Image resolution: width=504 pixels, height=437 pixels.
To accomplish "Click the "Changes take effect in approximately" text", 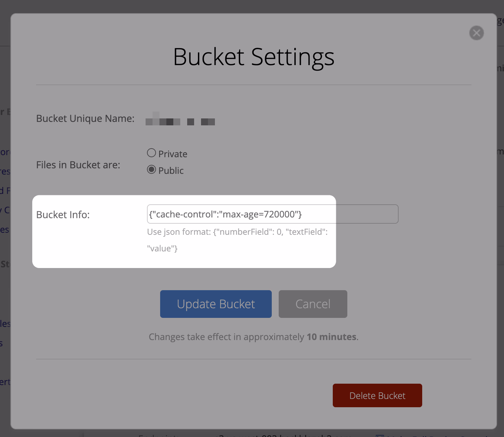I will (226, 337).
